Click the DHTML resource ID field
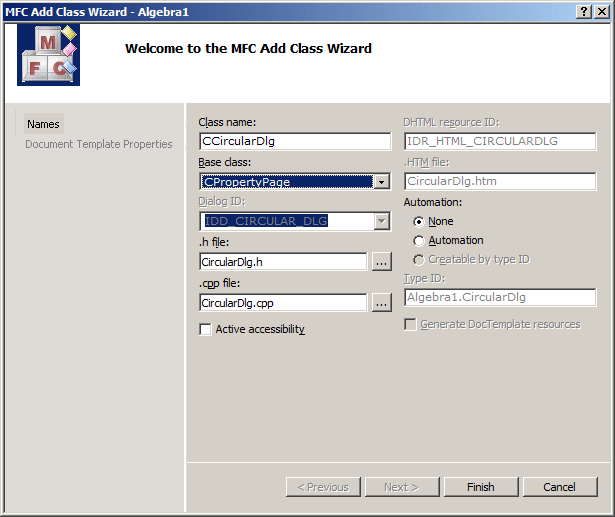The image size is (615, 517). point(500,141)
